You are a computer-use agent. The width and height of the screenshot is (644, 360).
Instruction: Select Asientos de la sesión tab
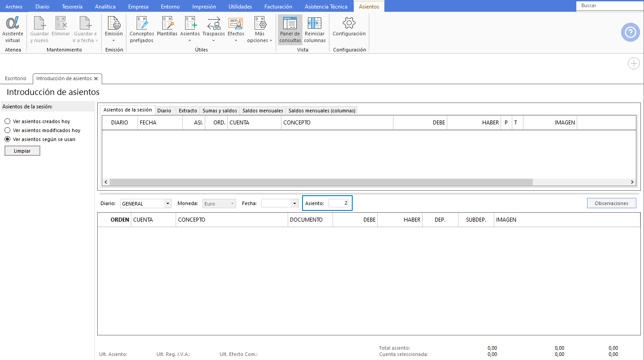(128, 110)
